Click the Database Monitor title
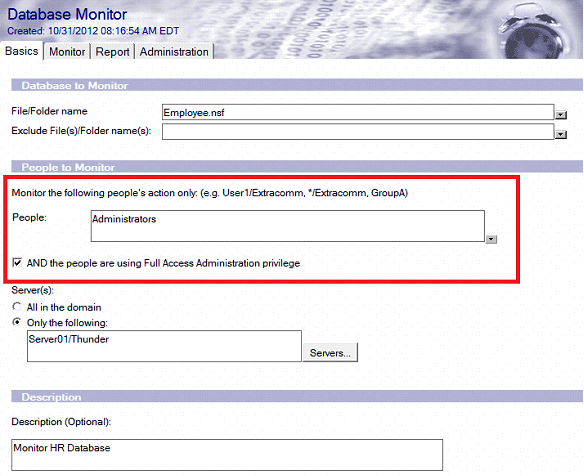 (x=67, y=14)
